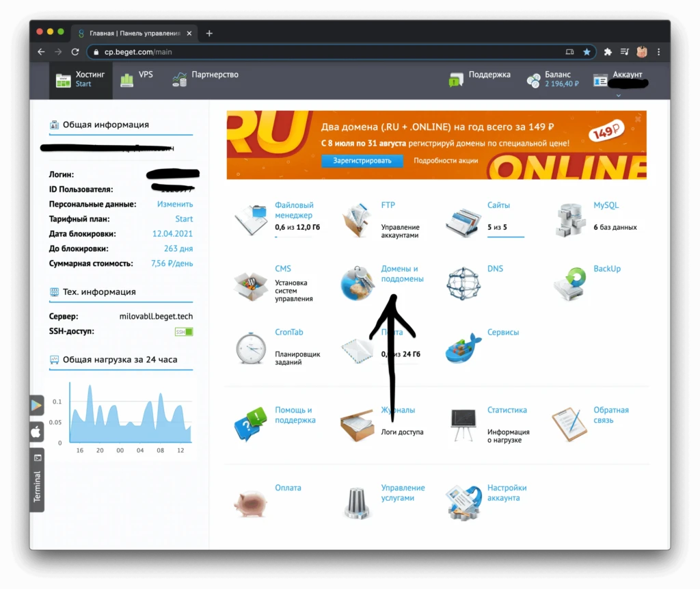The width and height of the screenshot is (700, 589).
Task: Open the Обратная связь clipboard icon
Action: (569, 423)
